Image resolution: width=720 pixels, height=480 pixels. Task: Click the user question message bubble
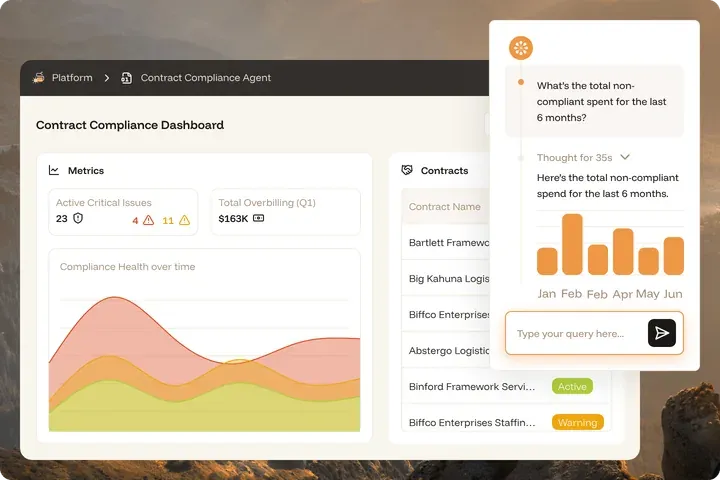595,102
